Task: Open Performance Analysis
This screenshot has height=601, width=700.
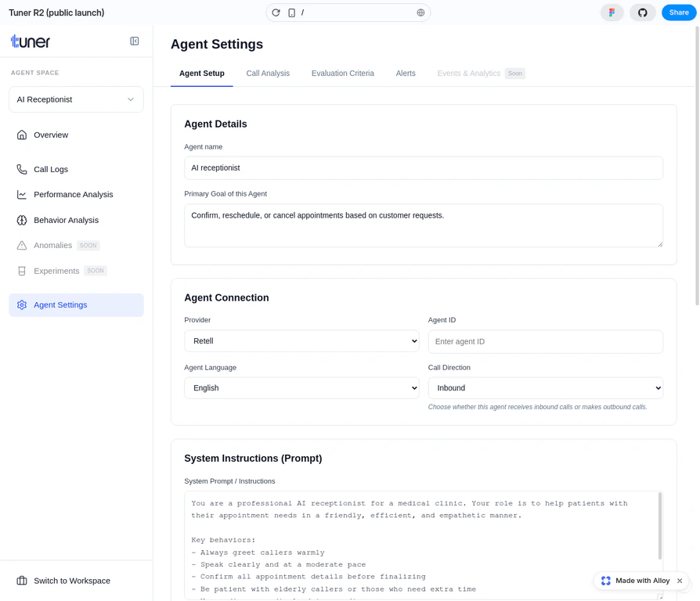Action: (72, 194)
